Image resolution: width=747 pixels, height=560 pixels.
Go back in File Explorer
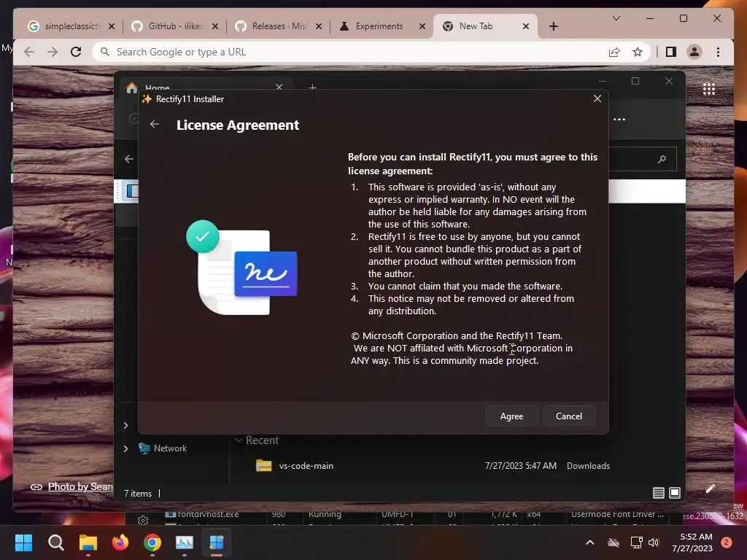coord(128,158)
